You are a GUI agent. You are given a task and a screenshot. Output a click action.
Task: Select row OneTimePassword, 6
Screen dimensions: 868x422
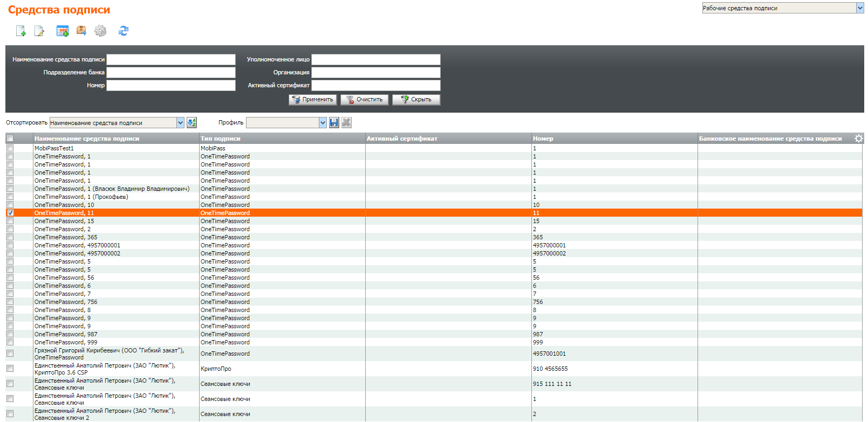point(434,286)
